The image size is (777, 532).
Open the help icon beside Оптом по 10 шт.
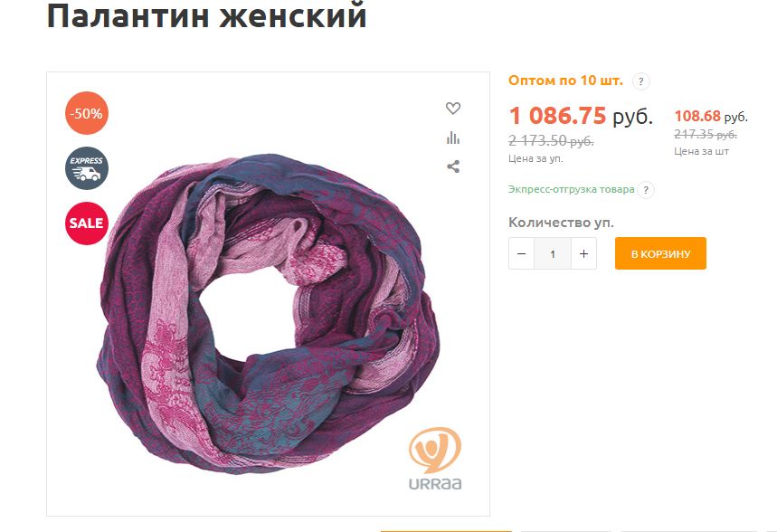640,81
